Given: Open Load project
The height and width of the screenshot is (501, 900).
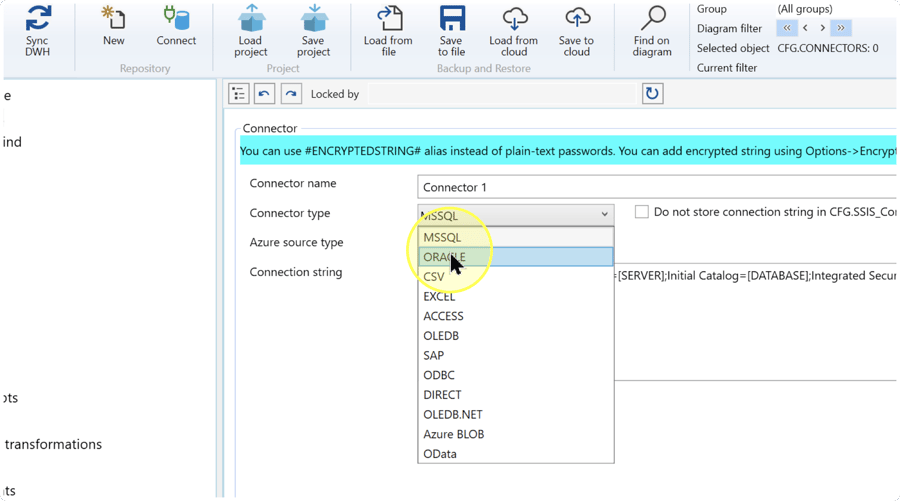Looking at the screenshot, I should 251,32.
